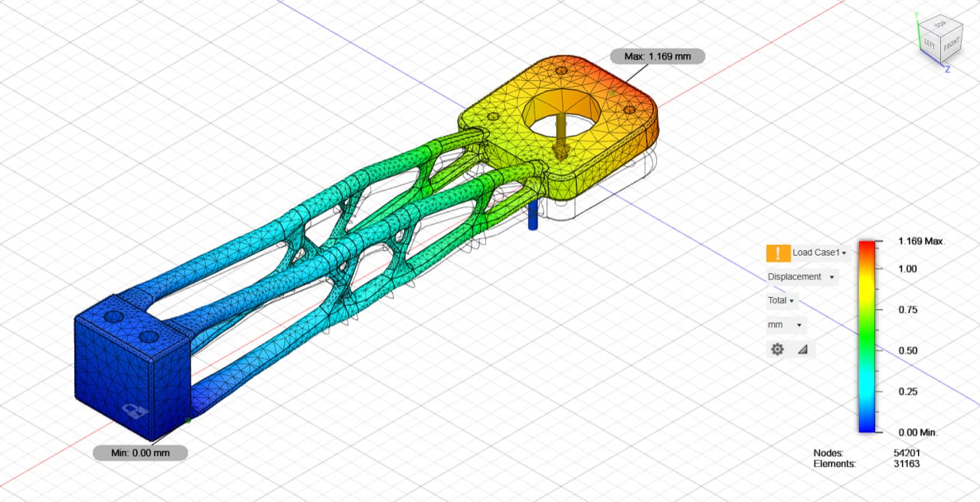Click the LEFT face of the view cube
Screen dimensions: 980x502
click(929, 44)
